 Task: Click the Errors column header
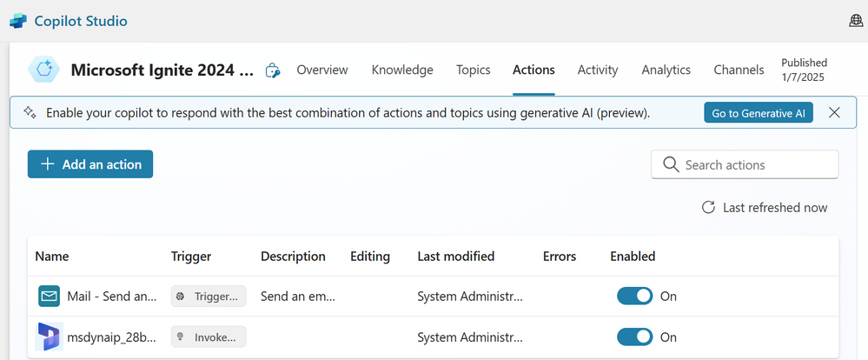pos(560,257)
